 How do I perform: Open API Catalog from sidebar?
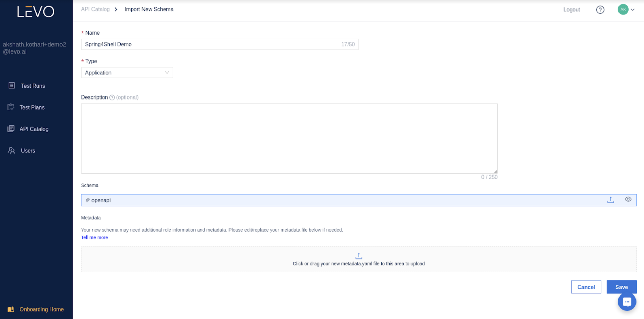click(x=34, y=129)
